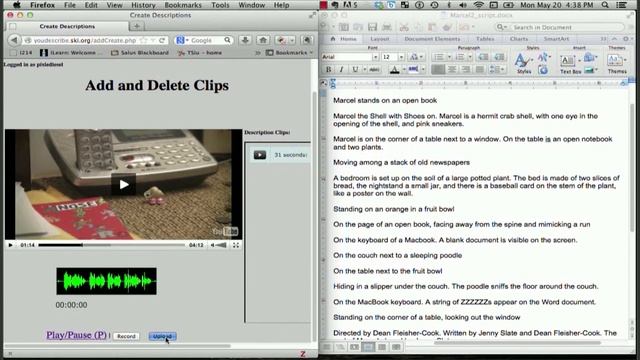Align text left in Word ribbon
The image size is (640, 360).
tap(438, 69)
